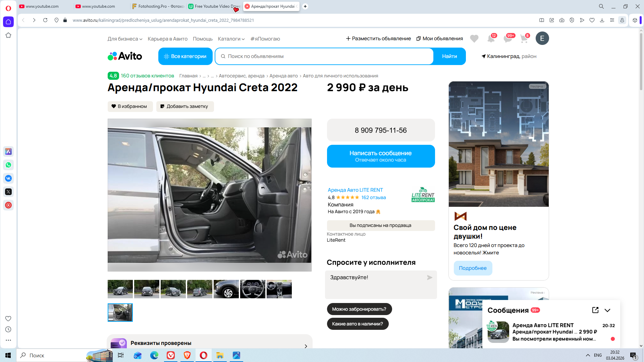
Task: Open Avito favorites heart icon
Action: click(x=474, y=39)
